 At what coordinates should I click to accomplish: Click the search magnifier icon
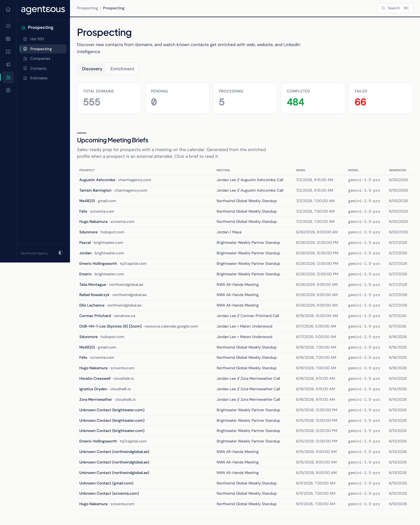383,8
